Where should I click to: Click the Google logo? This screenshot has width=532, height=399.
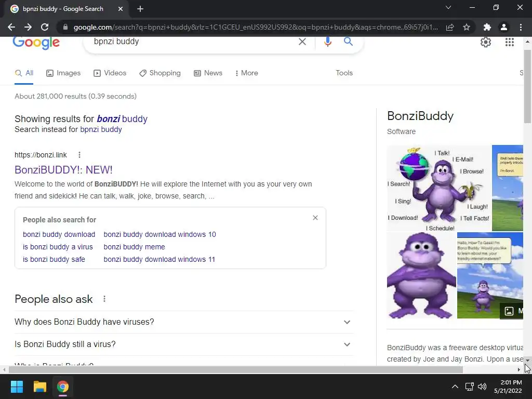click(36, 43)
